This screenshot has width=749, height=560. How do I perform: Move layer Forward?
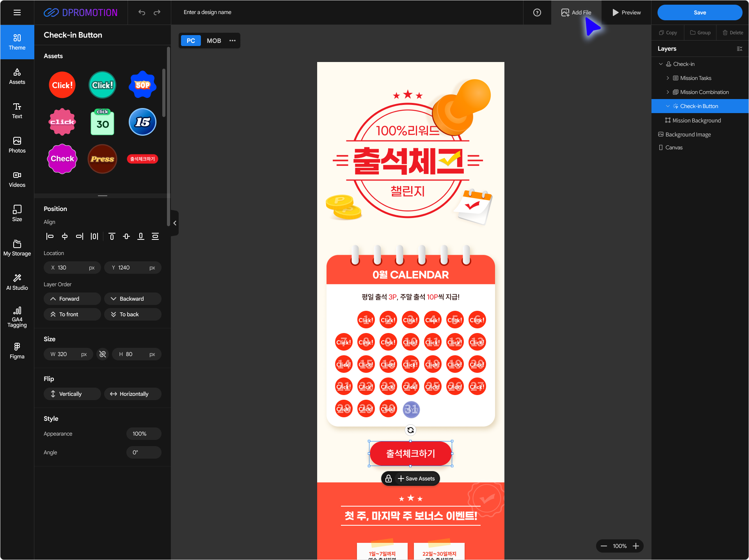72,299
